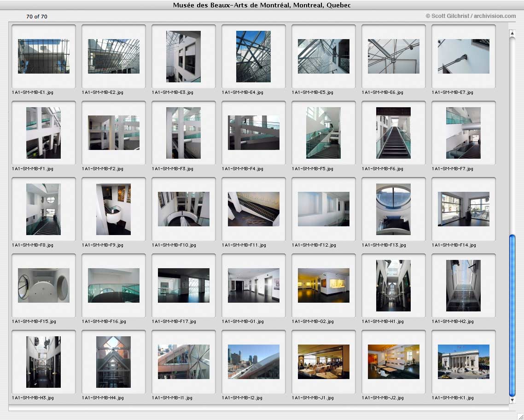Open the staircase thumbnail 1A1-SM-MB-F6.jpg
Image resolution: width=524 pixels, height=420 pixels.
(x=393, y=133)
